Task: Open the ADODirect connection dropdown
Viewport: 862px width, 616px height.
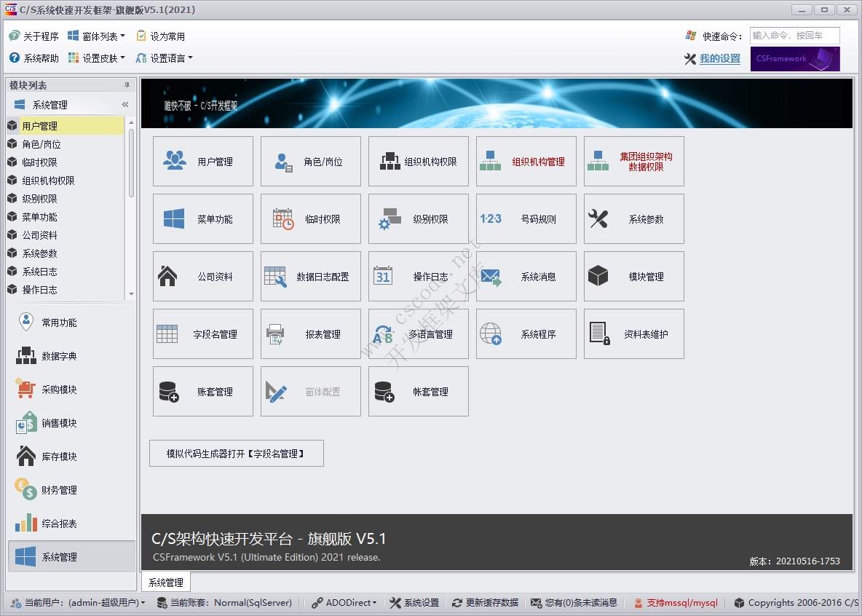Action: coord(342,603)
